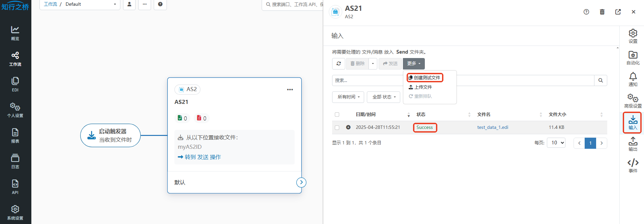Open the 事件 code events panel
The width and height of the screenshot is (644, 224).
click(633, 166)
